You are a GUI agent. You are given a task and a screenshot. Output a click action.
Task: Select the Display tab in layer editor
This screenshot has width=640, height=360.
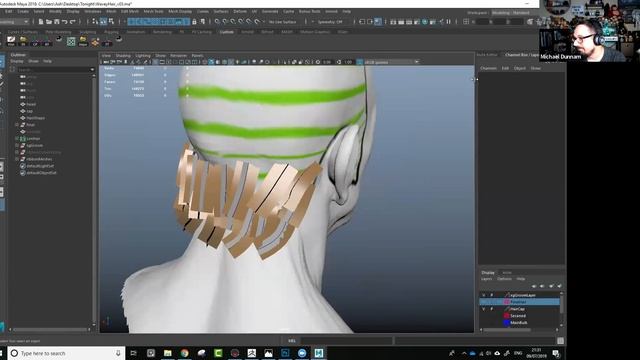[x=488, y=273]
